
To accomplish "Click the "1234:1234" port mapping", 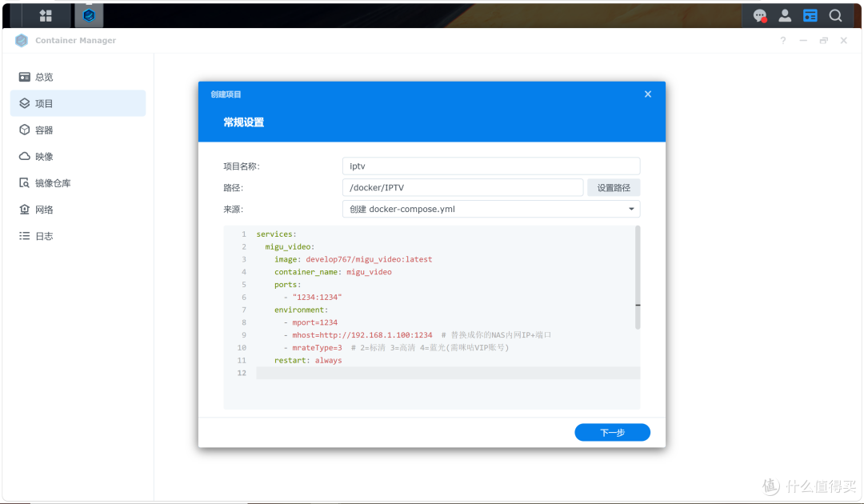I will pos(317,298).
